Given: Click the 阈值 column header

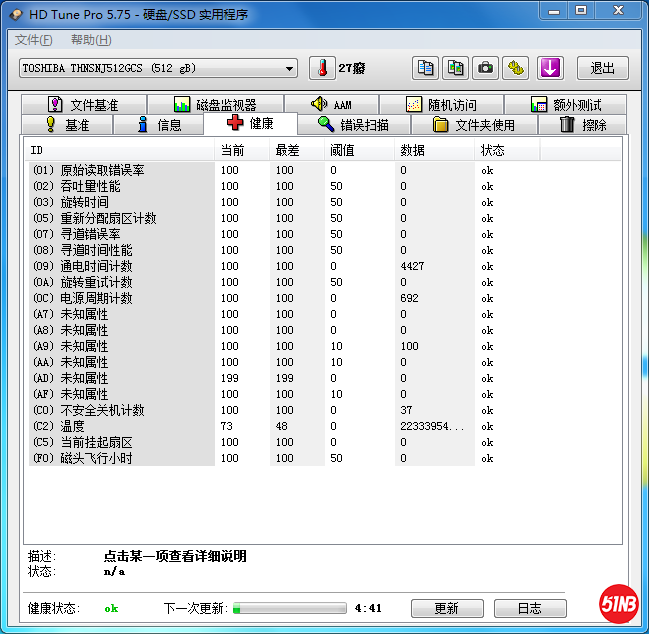Looking at the screenshot, I should [x=342, y=150].
